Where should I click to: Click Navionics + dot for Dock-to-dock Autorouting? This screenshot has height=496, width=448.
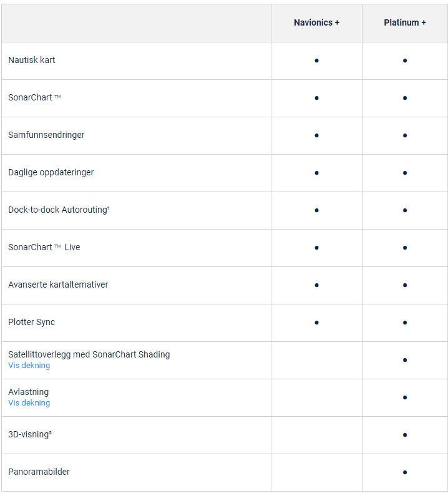[317, 210]
